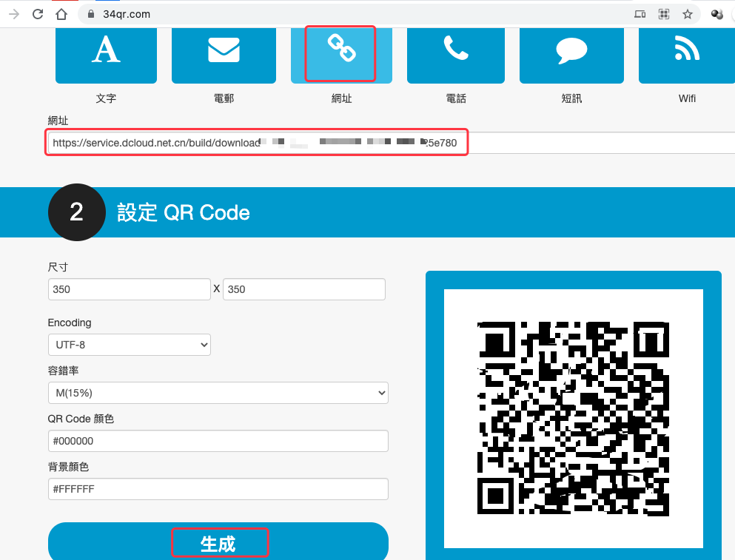The width and height of the screenshot is (735, 560).
Task: Select the 電郵 email envelope tile
Action: [224, 55]
